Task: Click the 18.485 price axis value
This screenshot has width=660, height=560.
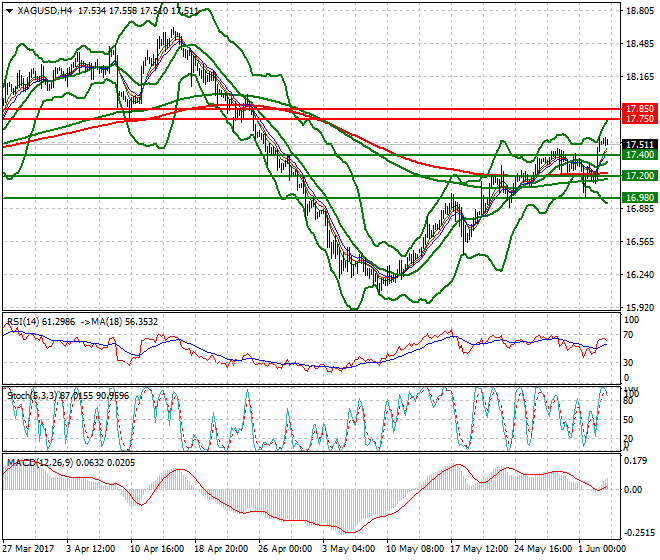Action: 639,44
